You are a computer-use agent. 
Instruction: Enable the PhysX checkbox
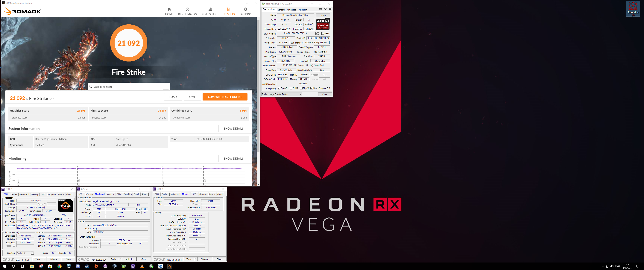click(x=301, y=88)
